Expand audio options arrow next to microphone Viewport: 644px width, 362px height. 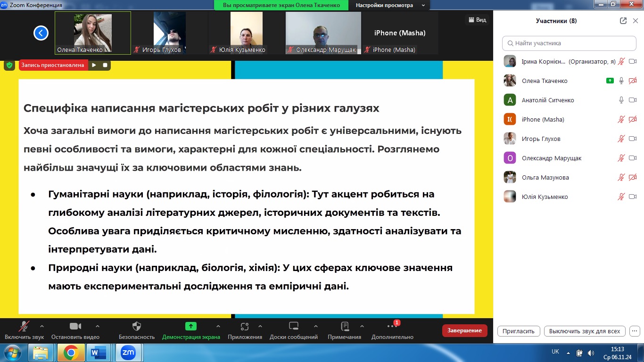click(42, 326)
